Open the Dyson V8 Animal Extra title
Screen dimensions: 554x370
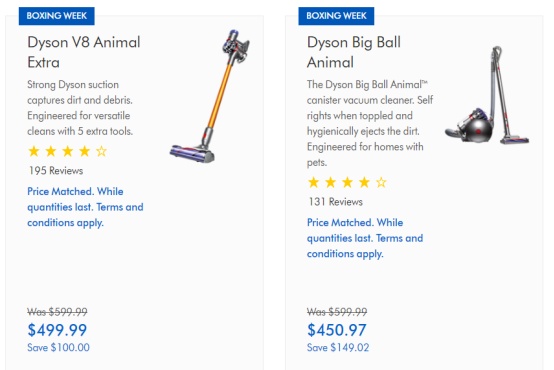coord(84,52)
